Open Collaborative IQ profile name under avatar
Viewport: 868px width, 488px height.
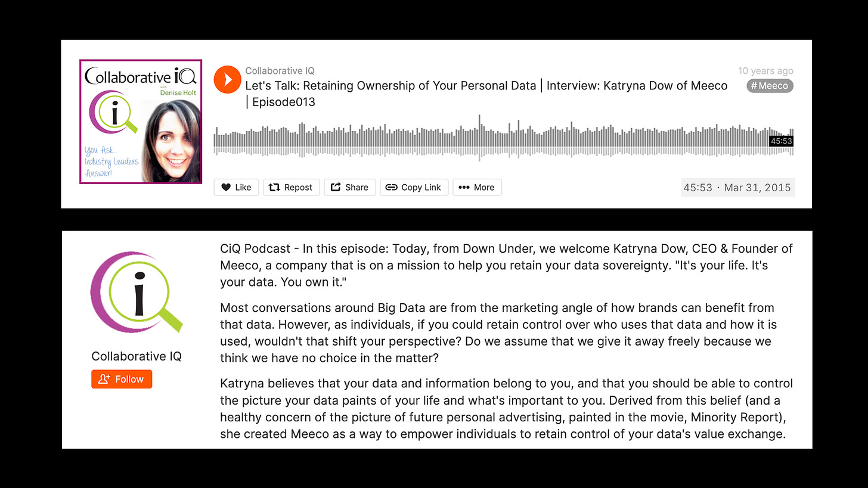137,356
